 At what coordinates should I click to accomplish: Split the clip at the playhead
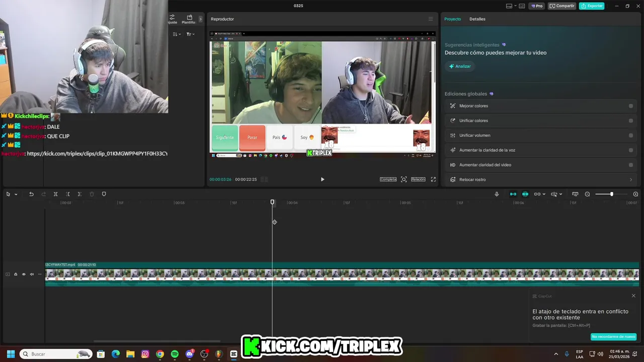pyautogui.click(x=55, y=194)
